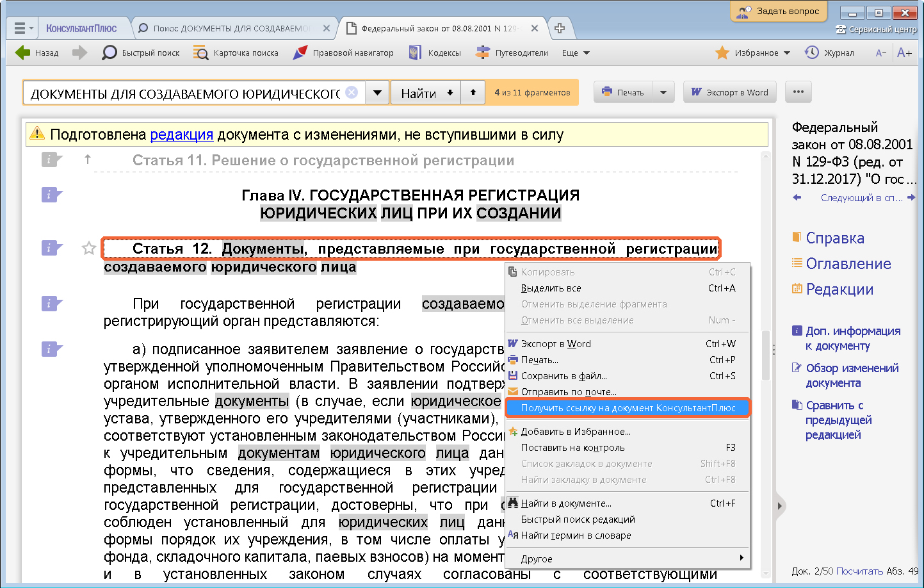This screenshot has width=924, height=588.
Task: Expand Избранное dropdown arrow
Action: pos(787,53)
